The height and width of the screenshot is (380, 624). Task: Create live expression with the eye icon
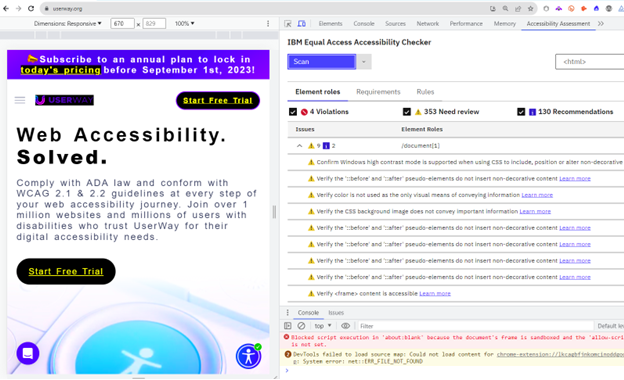pos(345,326)
